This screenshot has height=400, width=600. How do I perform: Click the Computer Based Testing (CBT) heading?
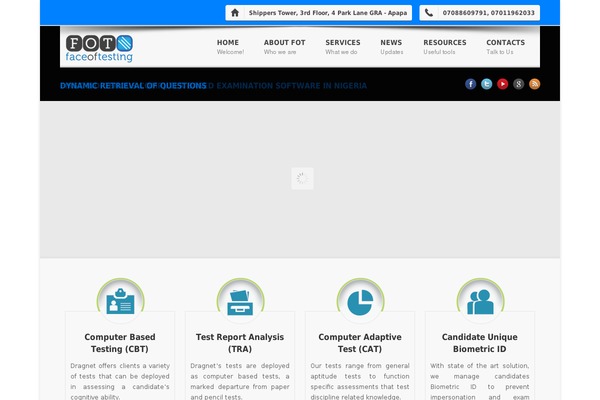[x=120, y=343]
